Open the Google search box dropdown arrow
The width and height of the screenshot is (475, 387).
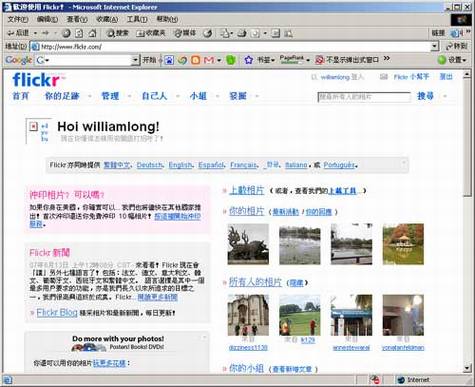135,60
